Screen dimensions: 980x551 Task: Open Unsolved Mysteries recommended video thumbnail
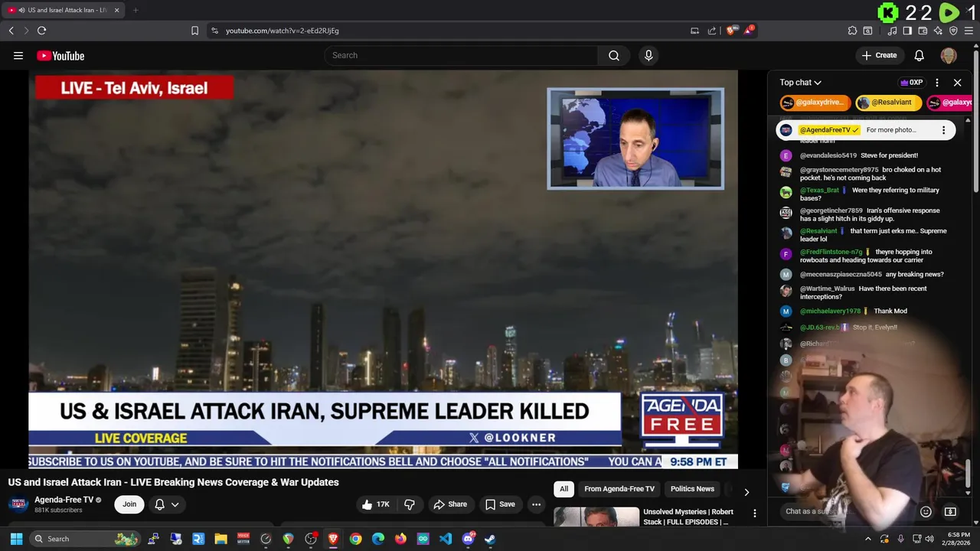(596, 517)
